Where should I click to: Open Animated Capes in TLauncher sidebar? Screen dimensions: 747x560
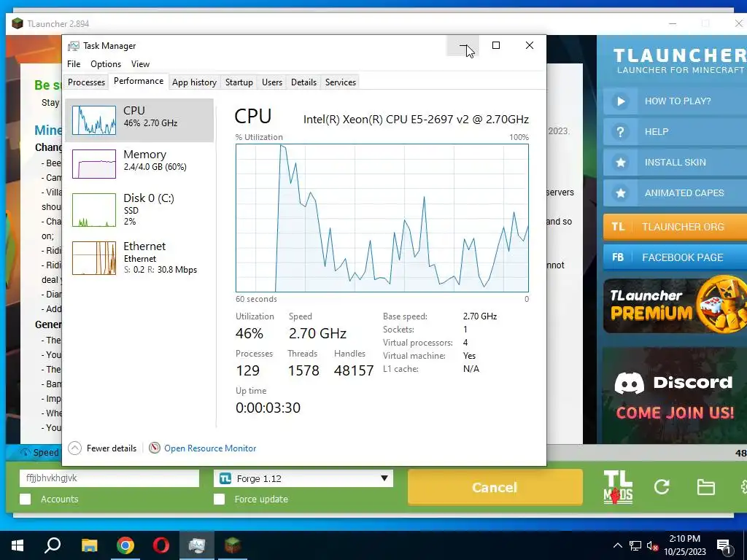(x=675, y=192)
